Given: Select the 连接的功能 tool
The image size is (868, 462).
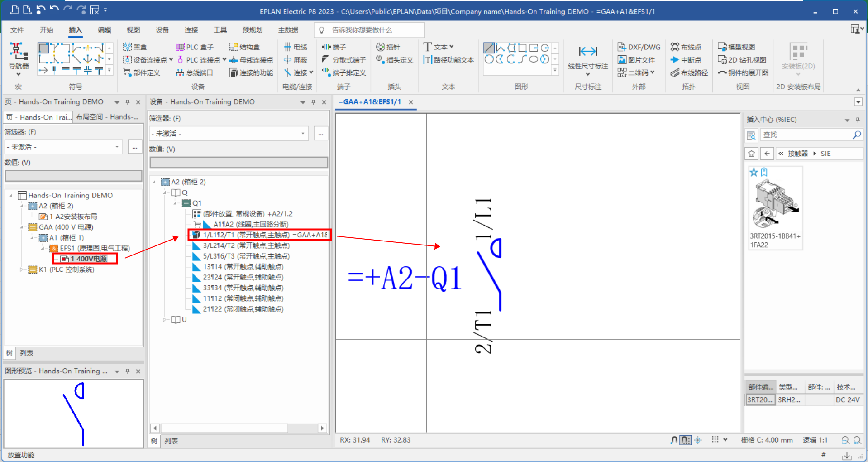Looking at the screenshot, I should coord(251,72).
